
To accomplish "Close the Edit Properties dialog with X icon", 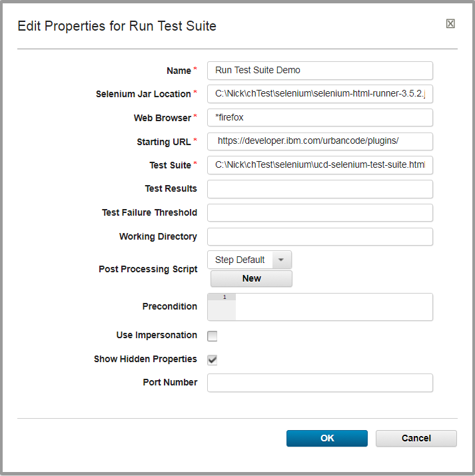I will pyautogui.click(x=450, y=24).
